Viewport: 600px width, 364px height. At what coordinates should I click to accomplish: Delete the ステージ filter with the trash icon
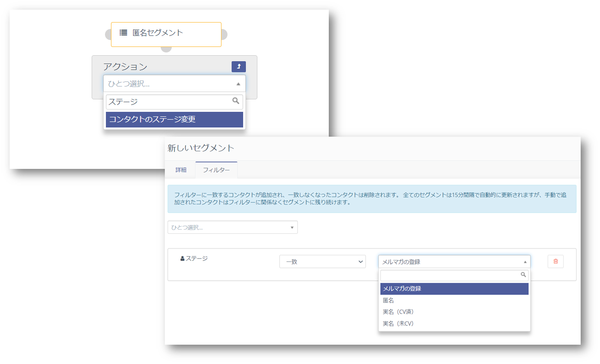(x=555, y=261)
